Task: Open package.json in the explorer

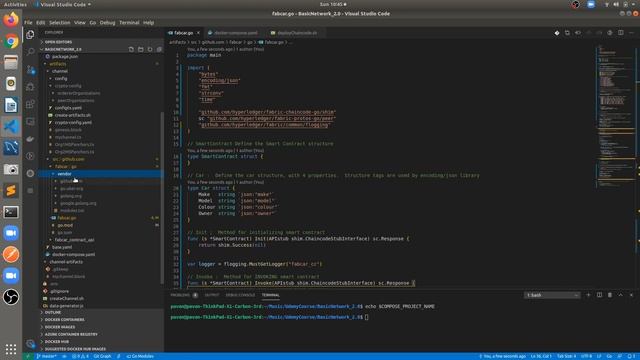Action: (x=65, y=57)
